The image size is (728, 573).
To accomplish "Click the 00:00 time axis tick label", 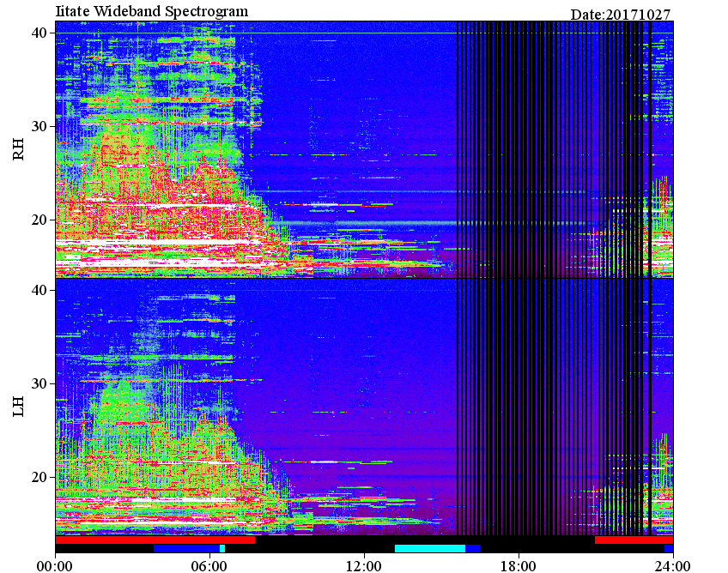I will 55,566.
